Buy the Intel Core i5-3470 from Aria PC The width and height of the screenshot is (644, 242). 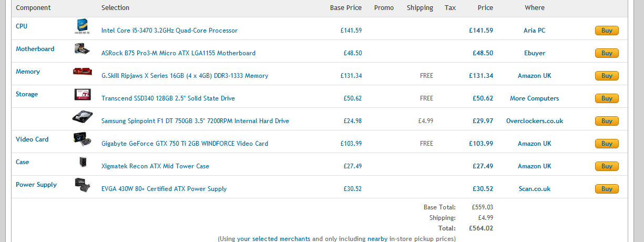click(x=607, y=31)
